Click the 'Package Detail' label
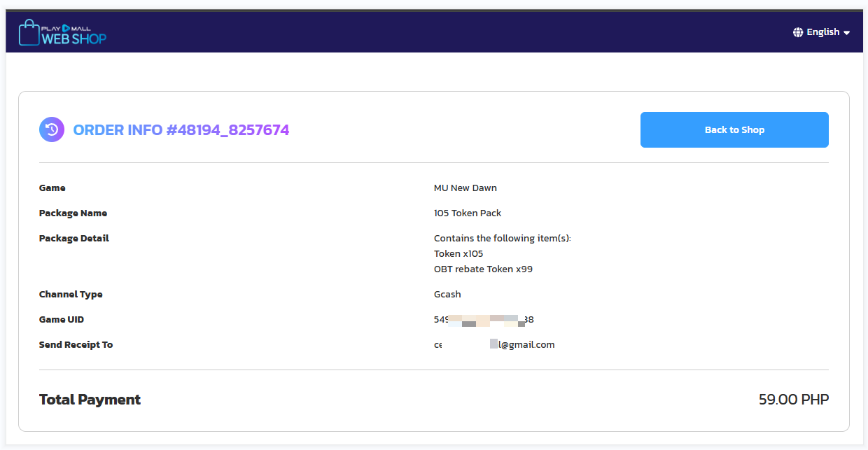The height and width of the screenshot is (450, 868). pyautogui.click(x=74, y=238)
